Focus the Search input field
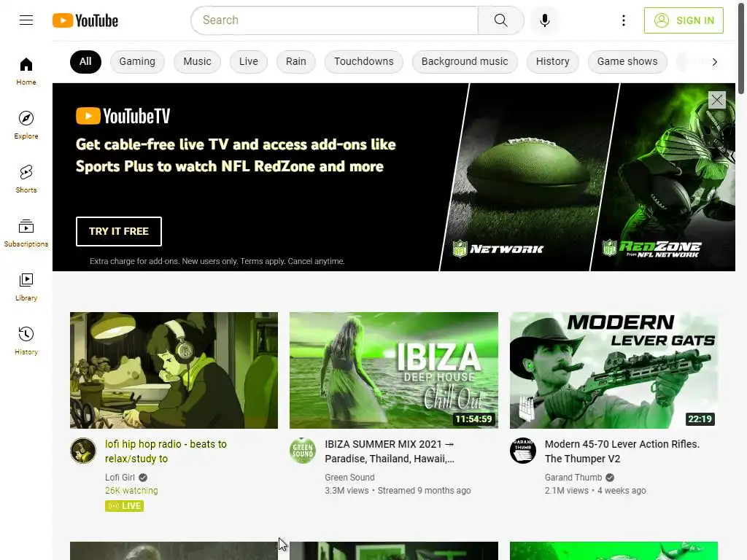 [x=334, y=20]
